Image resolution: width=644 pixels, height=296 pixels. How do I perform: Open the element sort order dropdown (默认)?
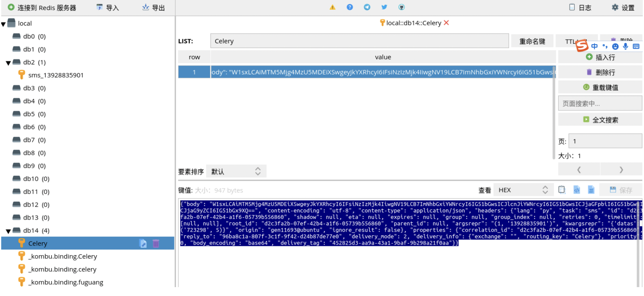(236, 171)
